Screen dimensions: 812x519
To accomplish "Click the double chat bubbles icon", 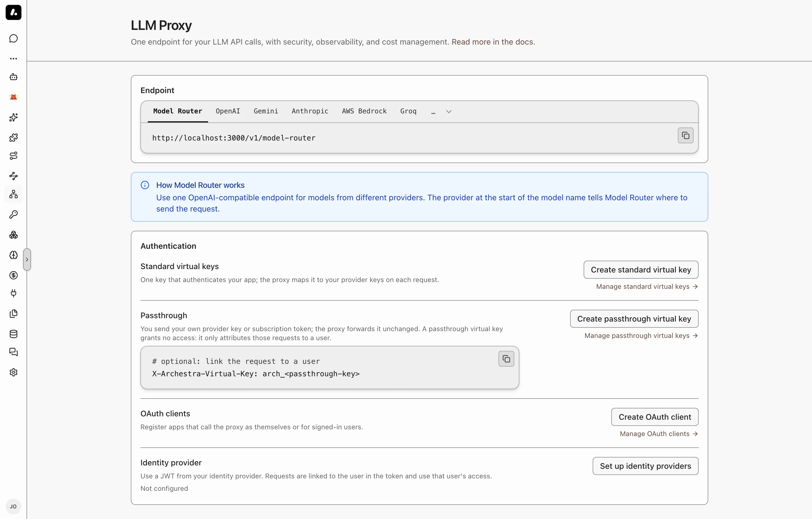I will [14, 352].
